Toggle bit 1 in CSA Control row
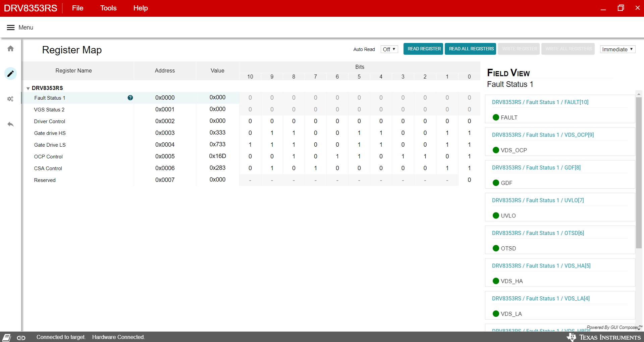Image resolution: width=644 pixels, height=342 pixels. click(x=447, y=168)
